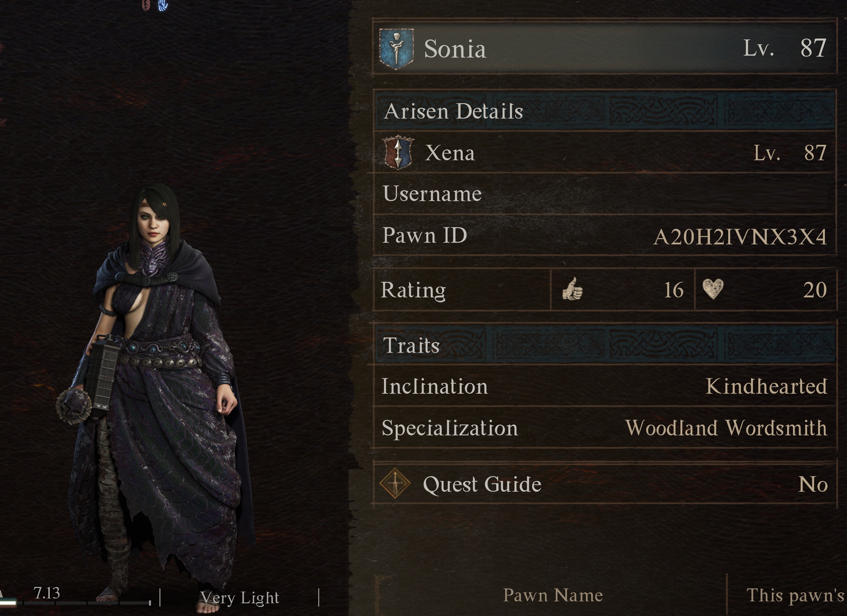Select the Sonia Lv. 87 header row
This screenshot has width=847, height=616.
[x=604, y=48]
